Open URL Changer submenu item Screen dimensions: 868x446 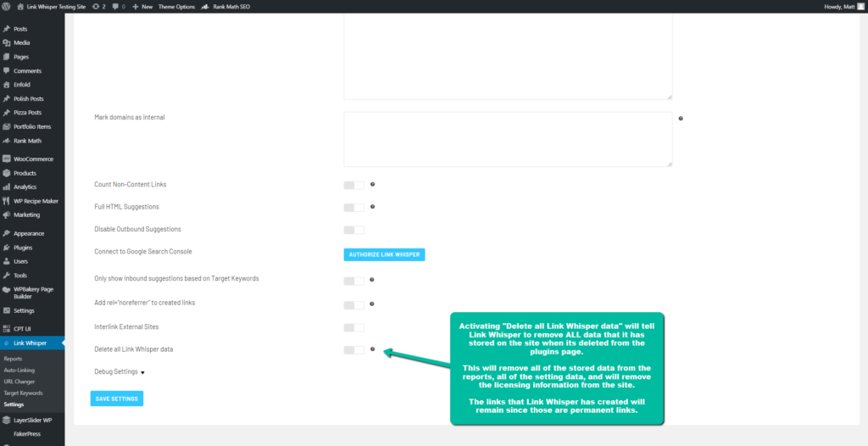point(19,382)
